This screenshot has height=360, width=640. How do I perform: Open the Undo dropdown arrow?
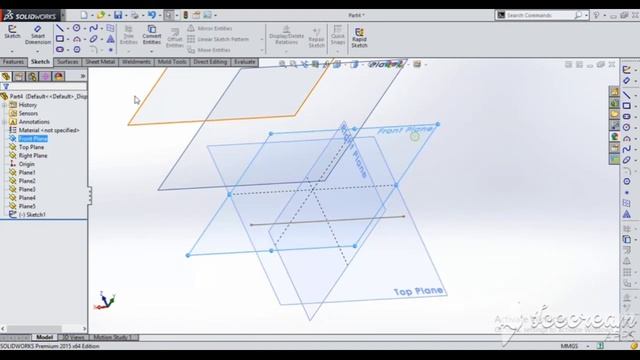pos(160,16)
